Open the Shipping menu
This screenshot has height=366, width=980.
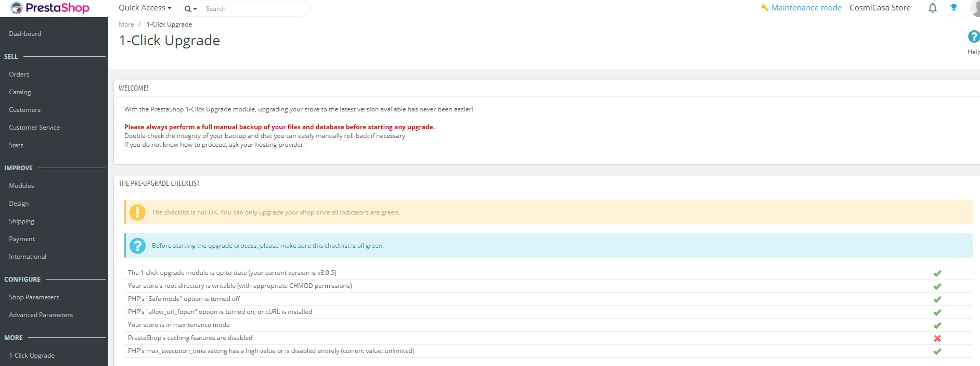[21, 221]
